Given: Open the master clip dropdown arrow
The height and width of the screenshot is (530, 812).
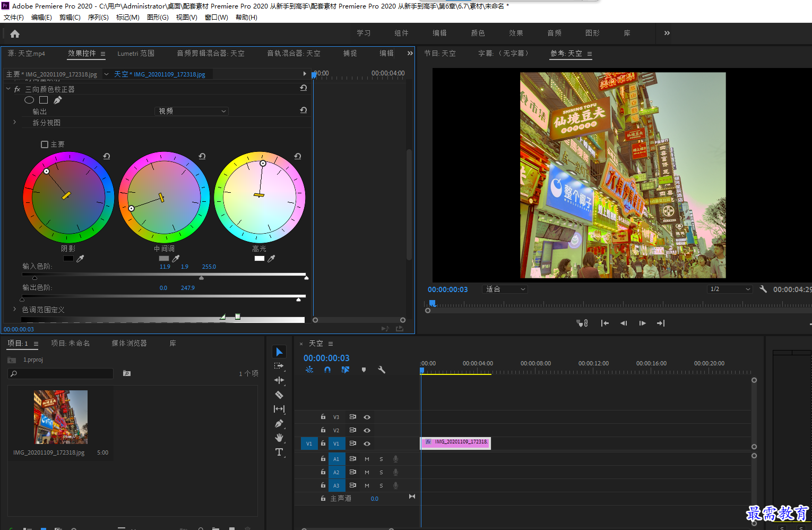Looking at the screenshot, I should 106,74.
